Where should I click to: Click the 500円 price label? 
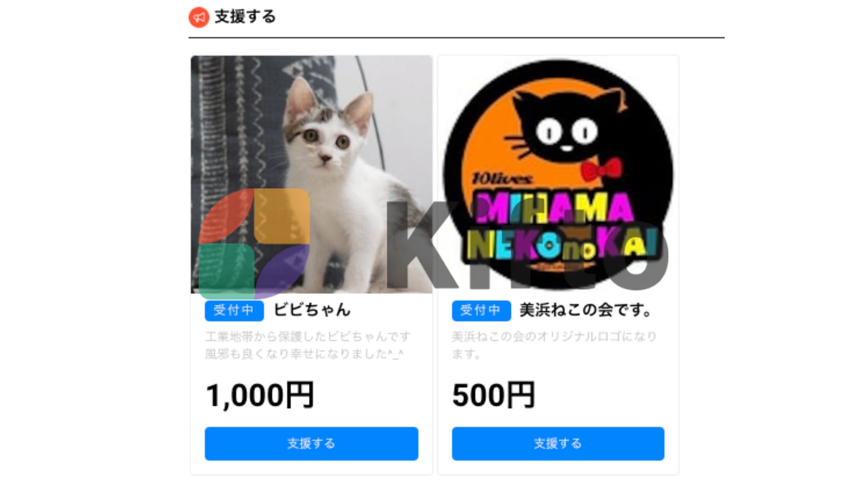[494, 395]
